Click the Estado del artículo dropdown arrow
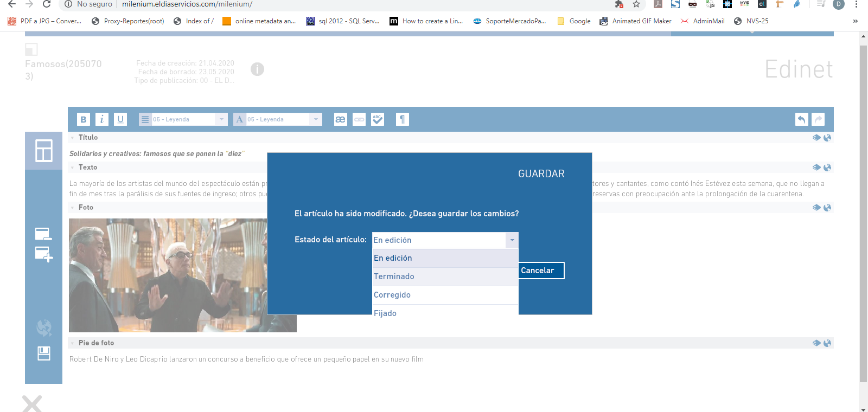This screenshot has height=412, width=868. tap(512, 240)
